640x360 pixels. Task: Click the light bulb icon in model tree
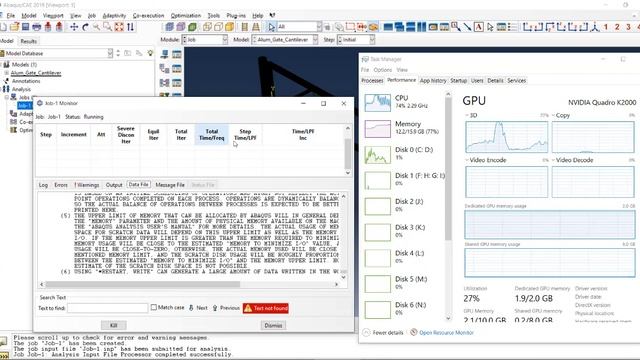(150, 53)
